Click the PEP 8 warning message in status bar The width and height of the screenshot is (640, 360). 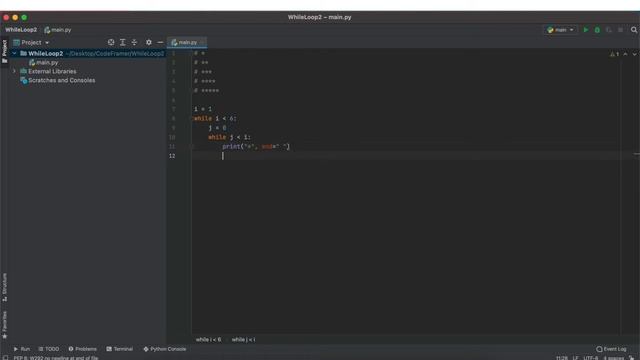56,358
